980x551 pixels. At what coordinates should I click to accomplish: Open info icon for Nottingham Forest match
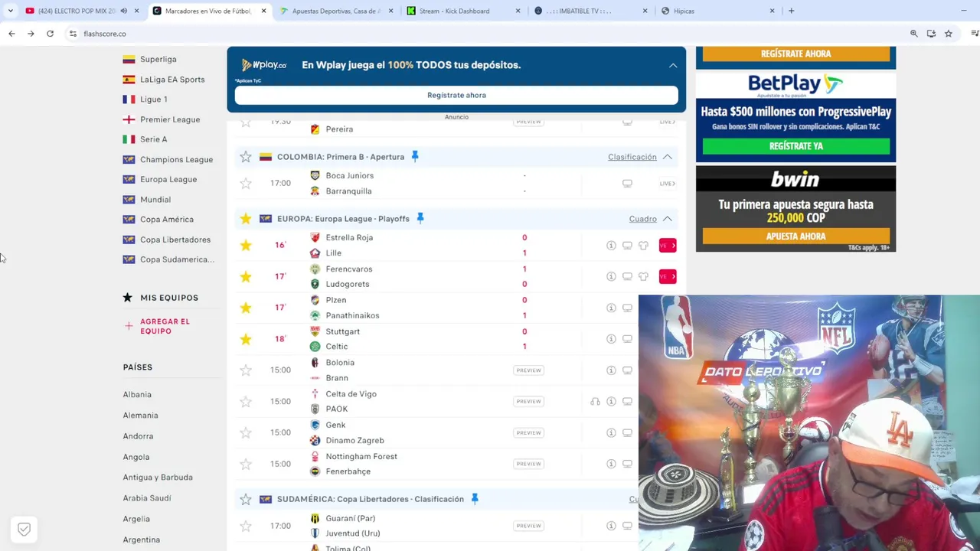point(611,464)
